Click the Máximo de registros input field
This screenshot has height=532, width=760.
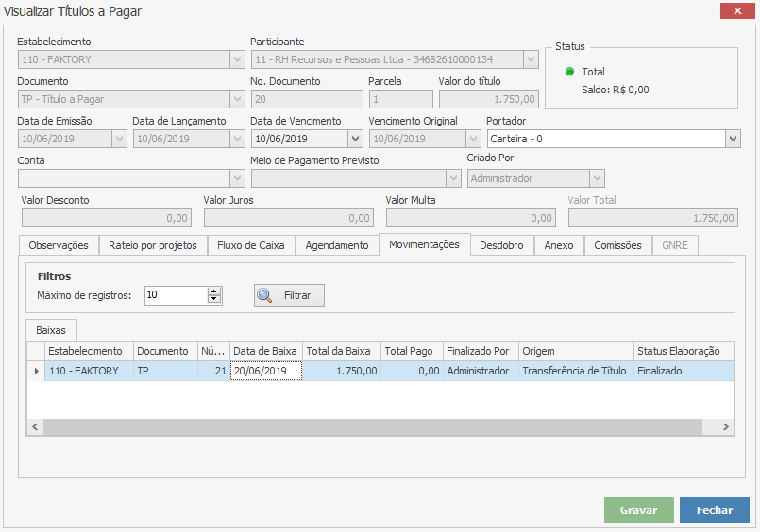[176, 295]
